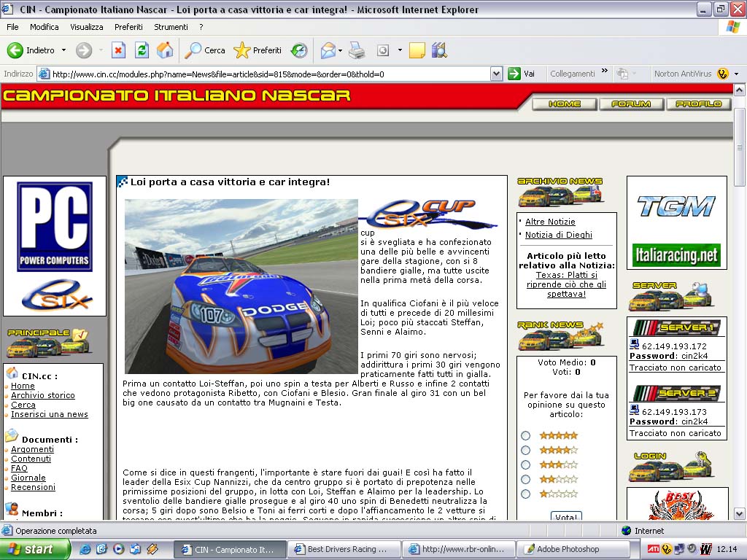The width and height of the screenshot is (747, 560).
Task: Launch Windows Media Player from quick launch
Action: 119,549
